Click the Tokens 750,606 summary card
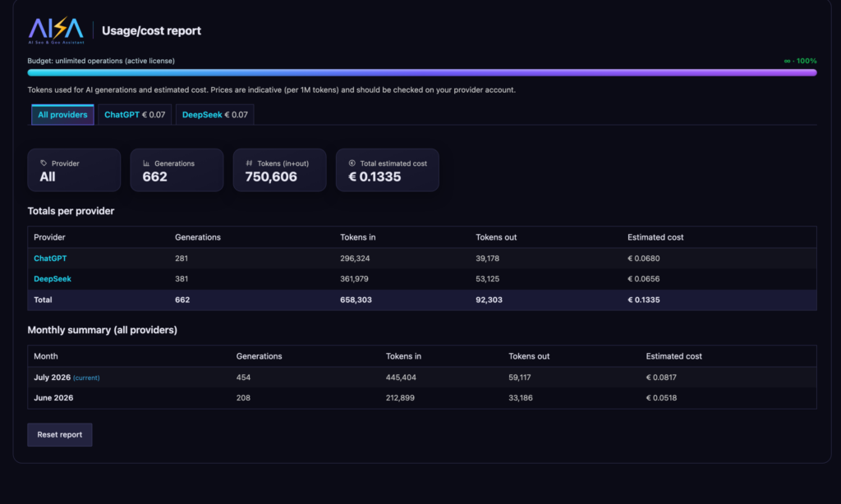The width and height of the screenshot is (841, 504). [279, 170]
